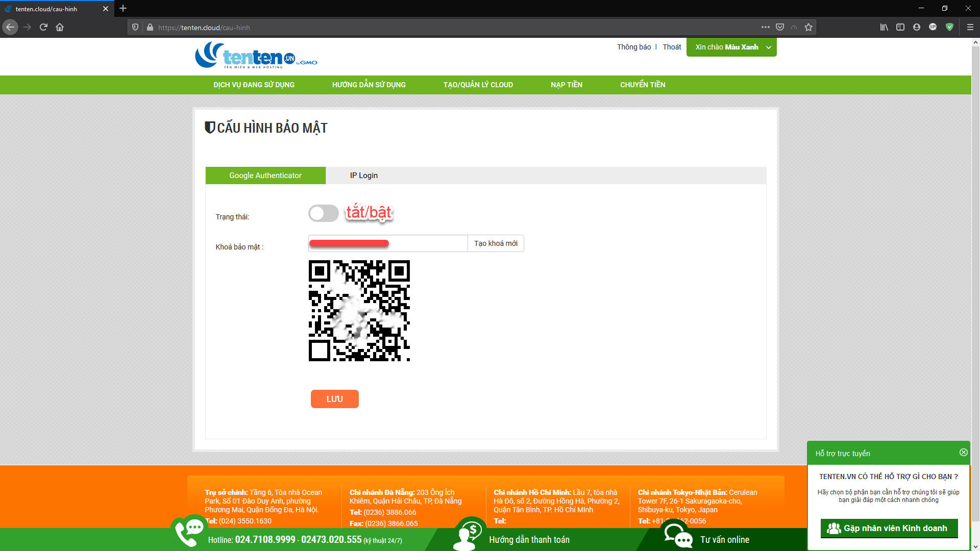This screenshot has width=980, height=551.
Task: Click the CẤU HÌNH BẢO MẬT heading
Action: [272, 128]
